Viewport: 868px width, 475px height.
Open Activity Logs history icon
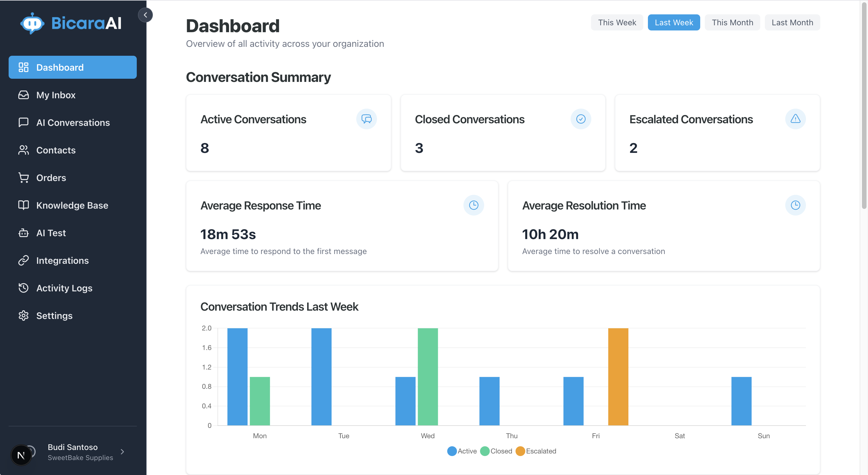pyautogui.click(x=23, y=288)
